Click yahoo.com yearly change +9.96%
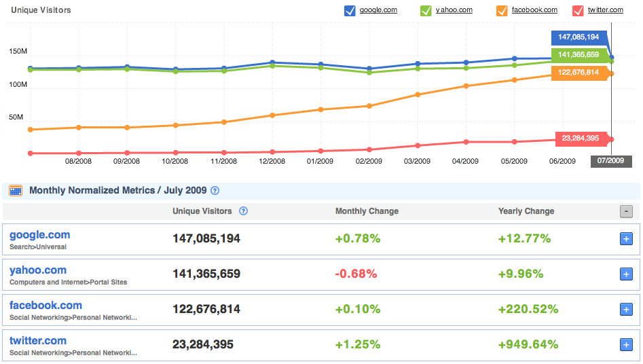Image resolution: width=643 pixels, height=364 pixels. [521, 274]
